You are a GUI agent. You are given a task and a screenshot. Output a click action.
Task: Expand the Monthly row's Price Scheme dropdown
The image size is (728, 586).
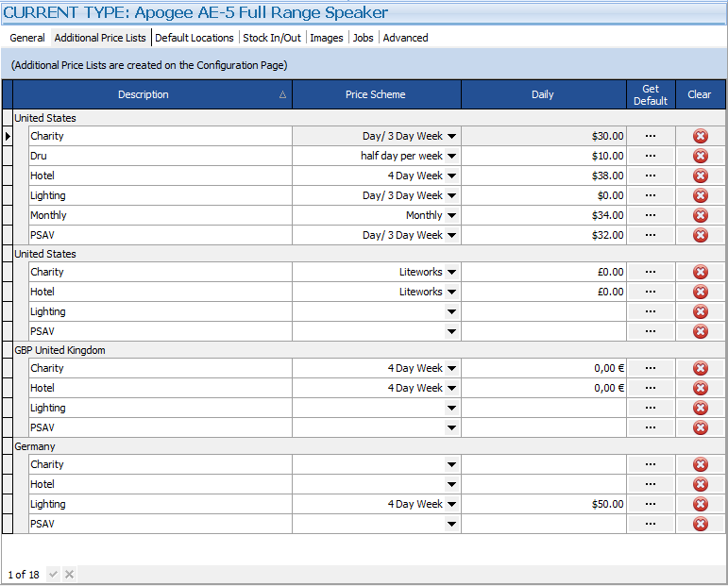pos(451,216)
